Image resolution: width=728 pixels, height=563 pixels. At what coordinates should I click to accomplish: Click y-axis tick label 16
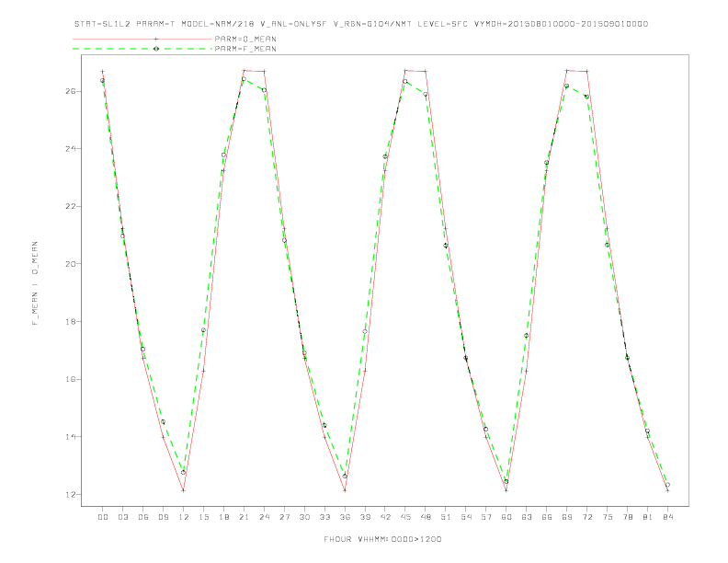[69, 379]
